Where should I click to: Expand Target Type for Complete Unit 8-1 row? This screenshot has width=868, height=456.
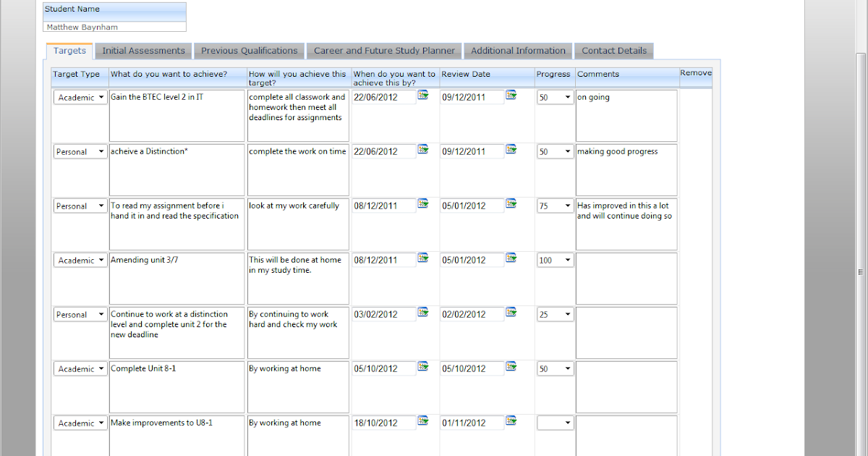(80, 368)
